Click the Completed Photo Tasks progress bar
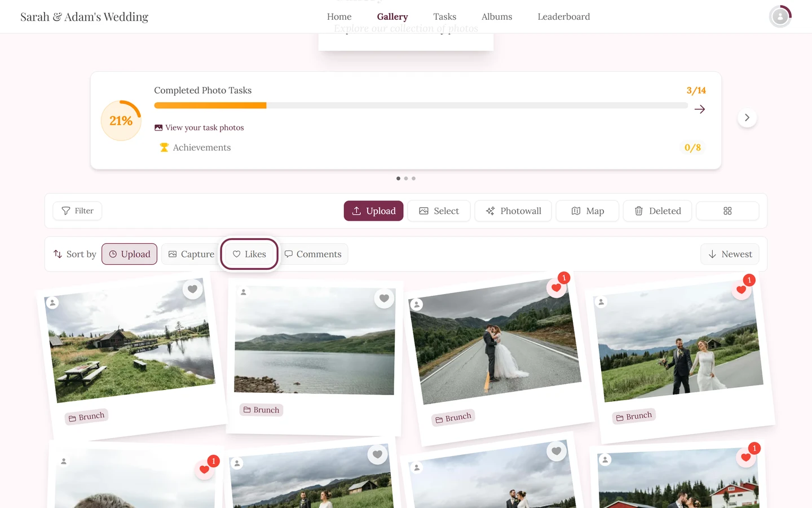 coord(421,106)
